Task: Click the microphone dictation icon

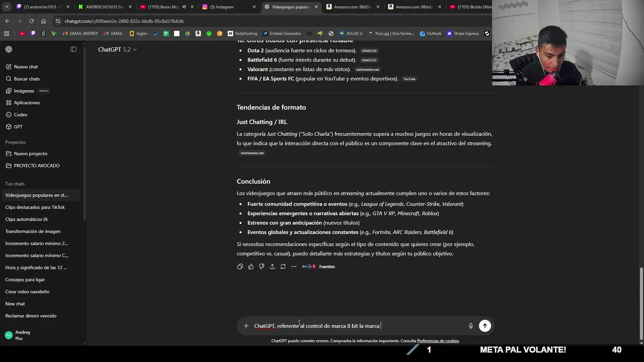Action: tap(471, 326)
